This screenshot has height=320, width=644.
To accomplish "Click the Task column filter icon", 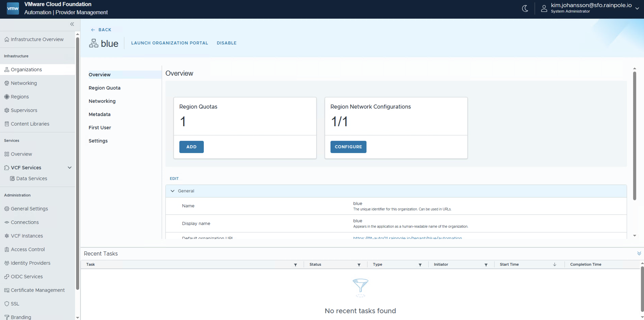I will 295,265.
